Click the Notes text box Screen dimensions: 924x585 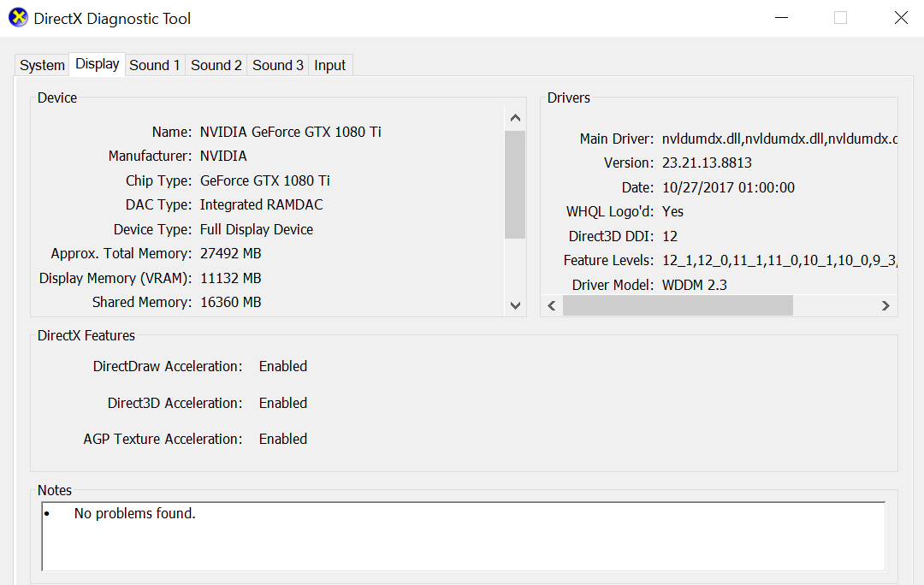[x=463, y=536]
